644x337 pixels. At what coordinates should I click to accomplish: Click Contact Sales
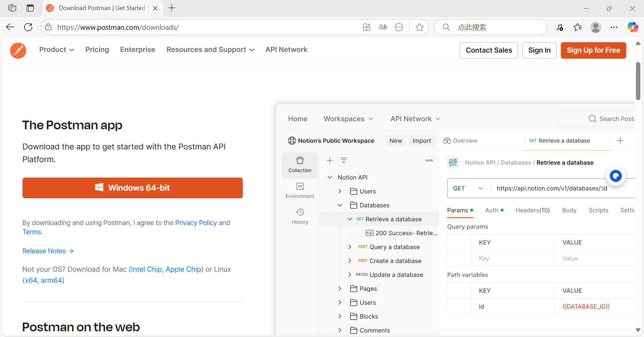pyautogui.click(x=489, y=50)
